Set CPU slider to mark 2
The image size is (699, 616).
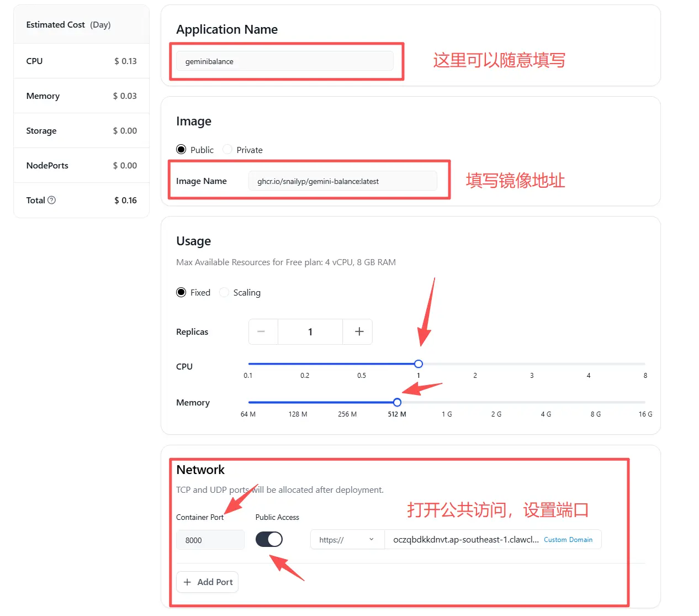[475, 364]
